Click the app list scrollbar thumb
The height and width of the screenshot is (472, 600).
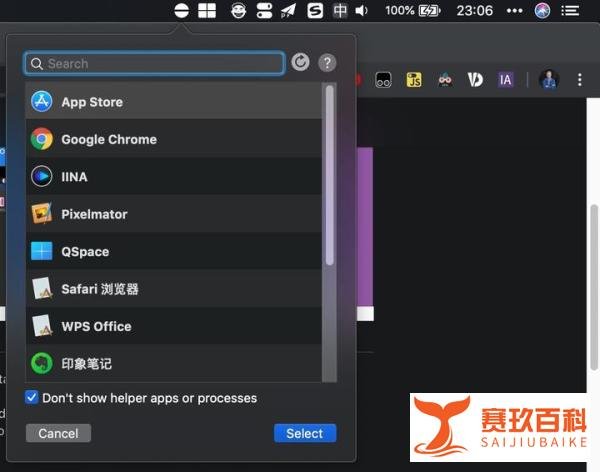pyautogui.click(x=329, y=175)
